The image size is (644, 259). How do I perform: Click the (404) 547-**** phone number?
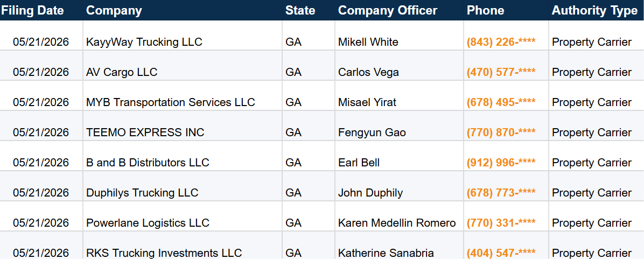501,253
